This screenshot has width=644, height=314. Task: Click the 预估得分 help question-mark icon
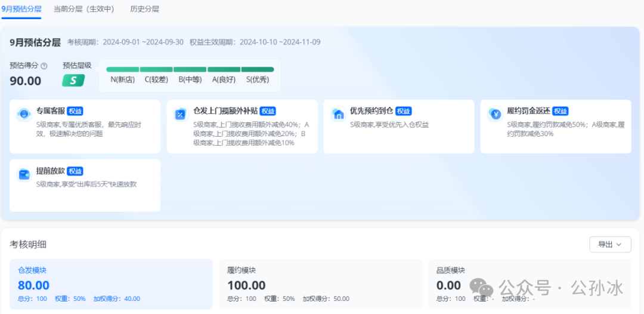point(44,66)
